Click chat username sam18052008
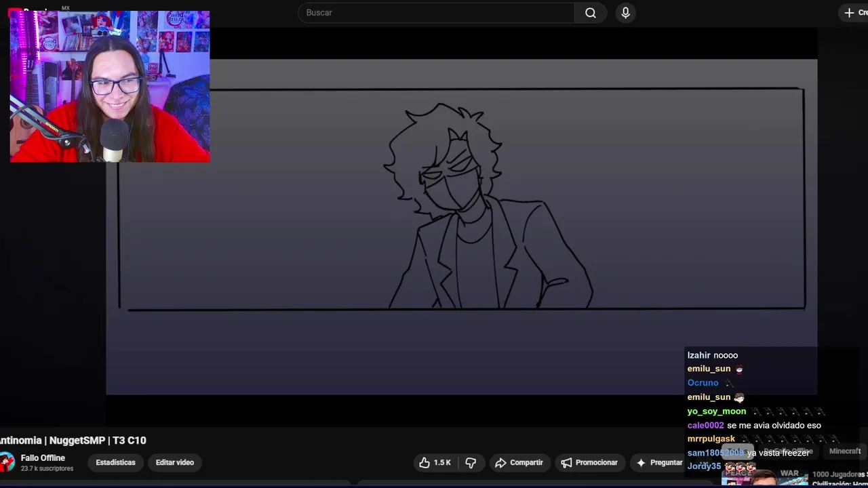 (715, 453)
